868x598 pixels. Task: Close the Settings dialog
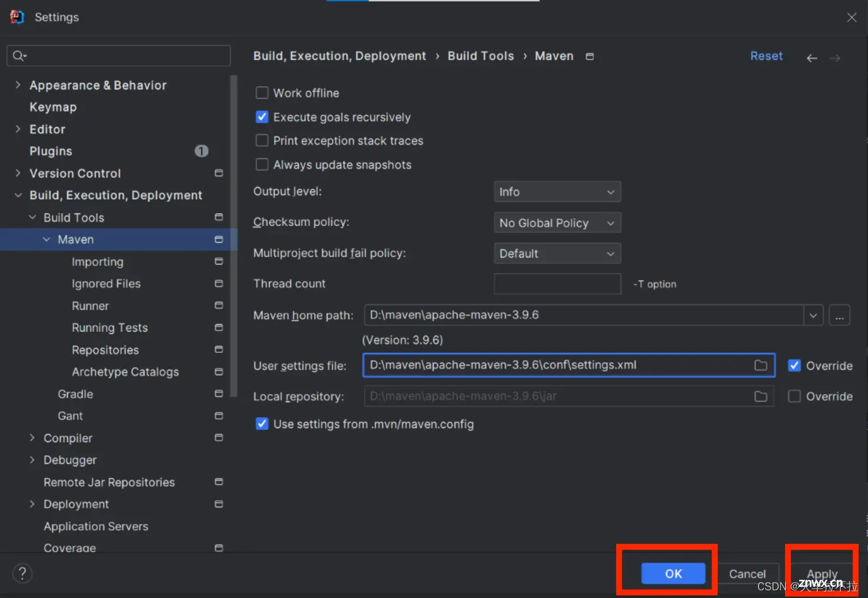tap(852, 18)
